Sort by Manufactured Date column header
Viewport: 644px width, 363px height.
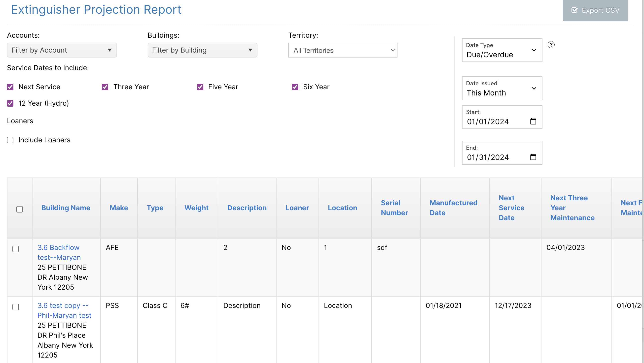454,208
